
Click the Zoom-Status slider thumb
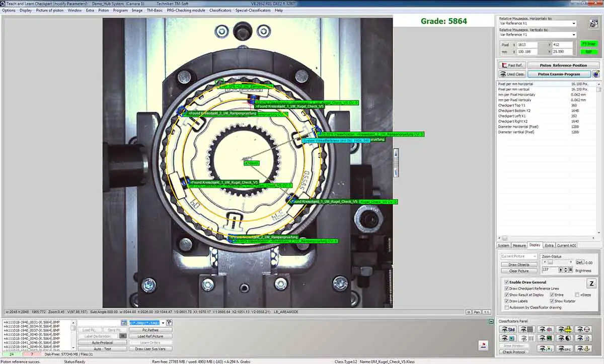pyautogui.click(x=550, y=262)
